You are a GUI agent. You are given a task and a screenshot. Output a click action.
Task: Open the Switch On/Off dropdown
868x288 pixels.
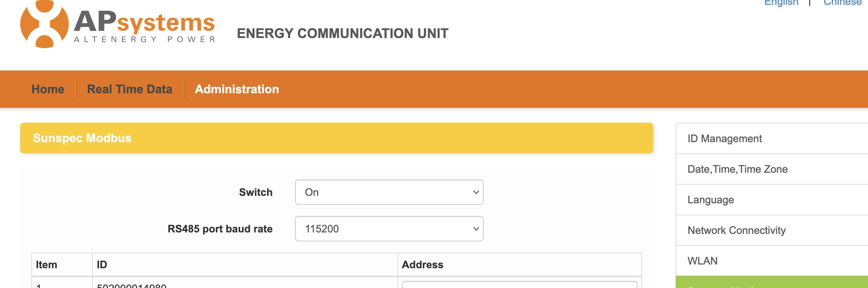pyautogui.click(x=389, y=192)
